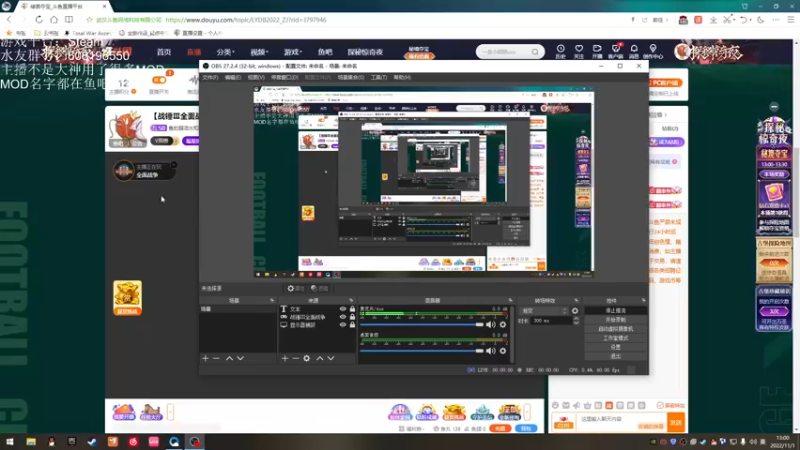This screenshot has height=450, width=800.
Task: Click the transition duration 300 ms field
Action: coord(552,321)
